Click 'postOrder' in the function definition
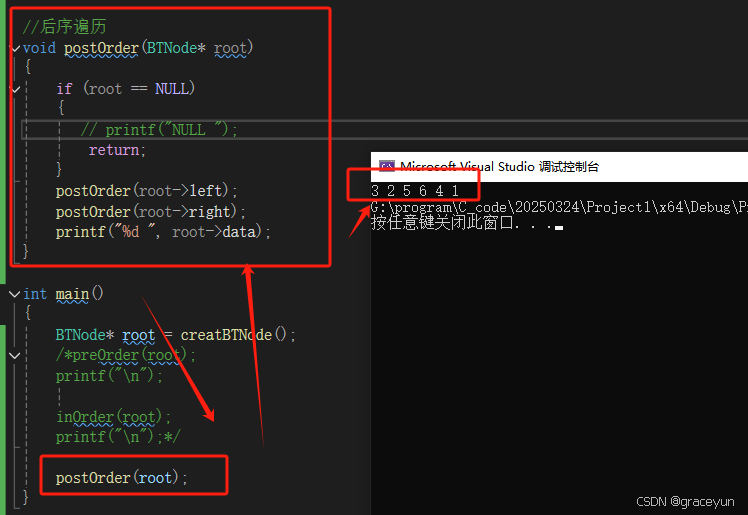Screen dimensions: 748x515 pyautogui.click(x=101, y=48)
